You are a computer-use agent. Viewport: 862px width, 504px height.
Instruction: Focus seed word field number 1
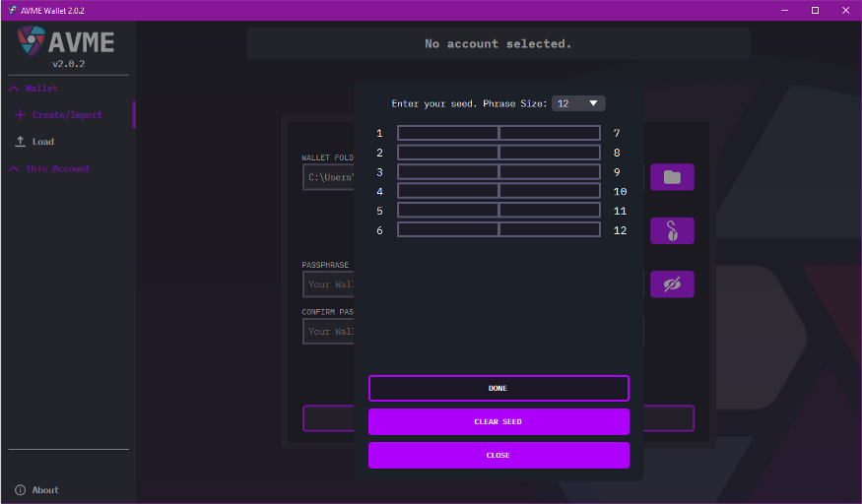pyautogui.click(x=447, y=133)
